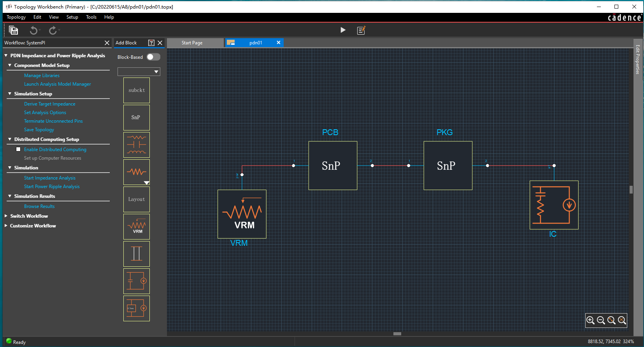This screenshot has width=644, height=347.
Task: Add an SnP block from palette
Action: pyautogui.click(x=137, y=118)
